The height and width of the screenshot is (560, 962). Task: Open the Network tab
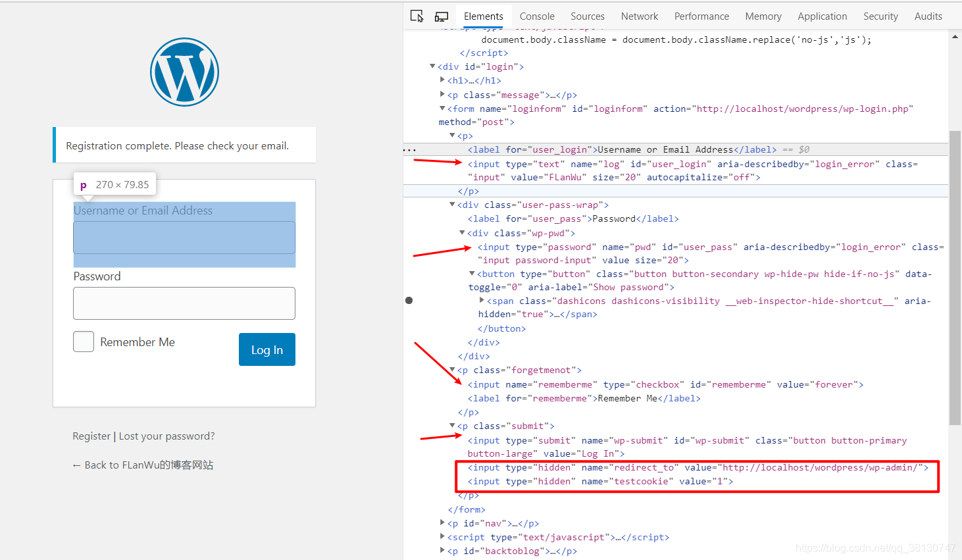pyautogui.click(x=640, y=16)
